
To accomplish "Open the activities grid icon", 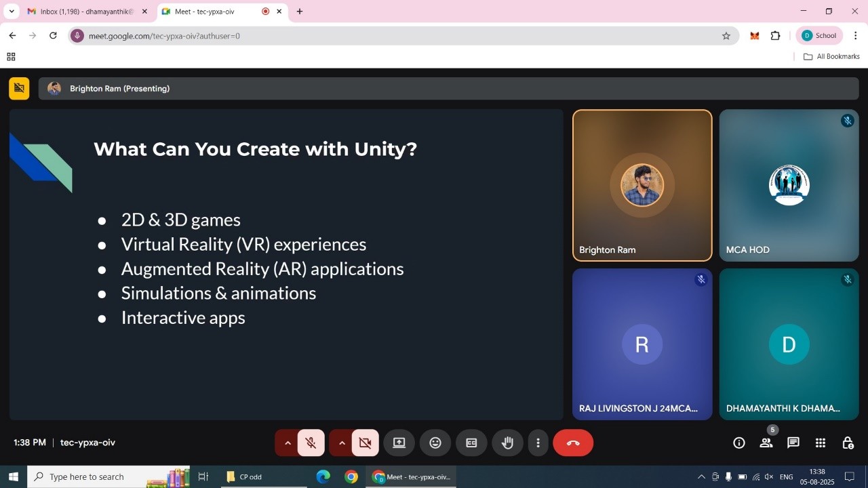I will [x=821, y=443].
